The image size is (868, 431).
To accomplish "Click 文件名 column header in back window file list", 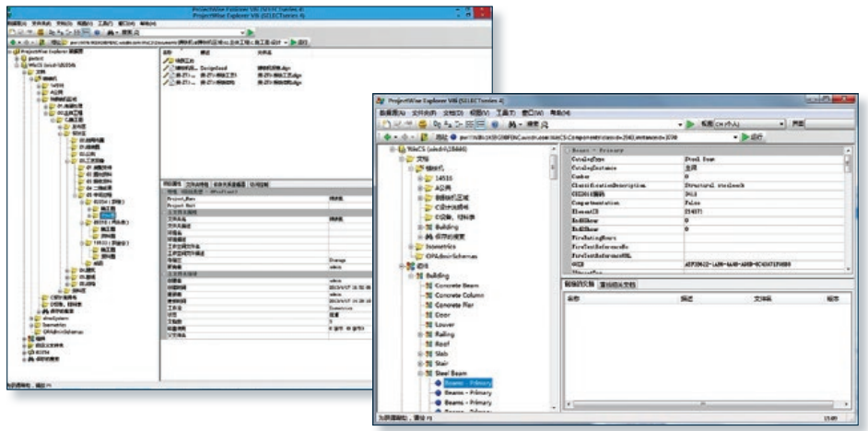I will click(264, 52).
